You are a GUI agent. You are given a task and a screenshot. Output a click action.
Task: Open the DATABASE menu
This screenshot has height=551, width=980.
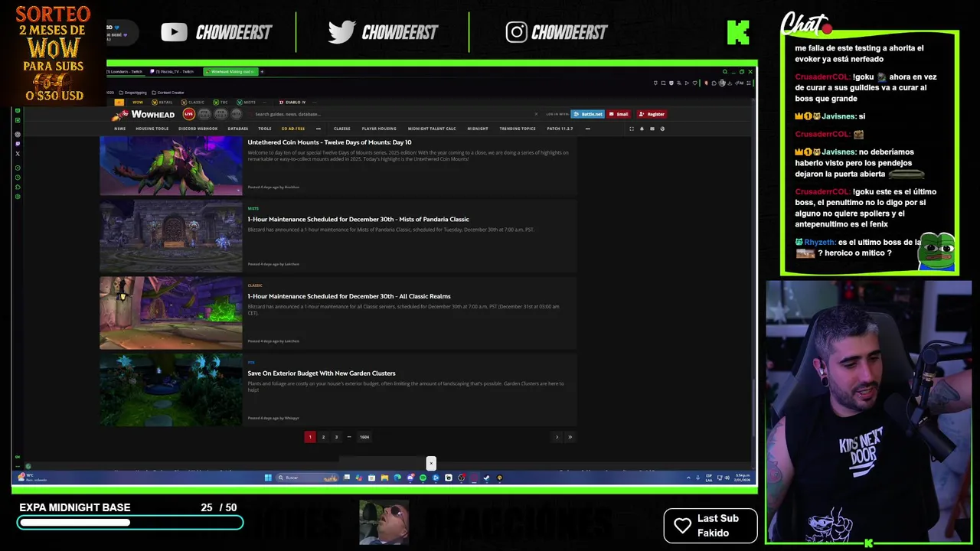click(237, 129)
